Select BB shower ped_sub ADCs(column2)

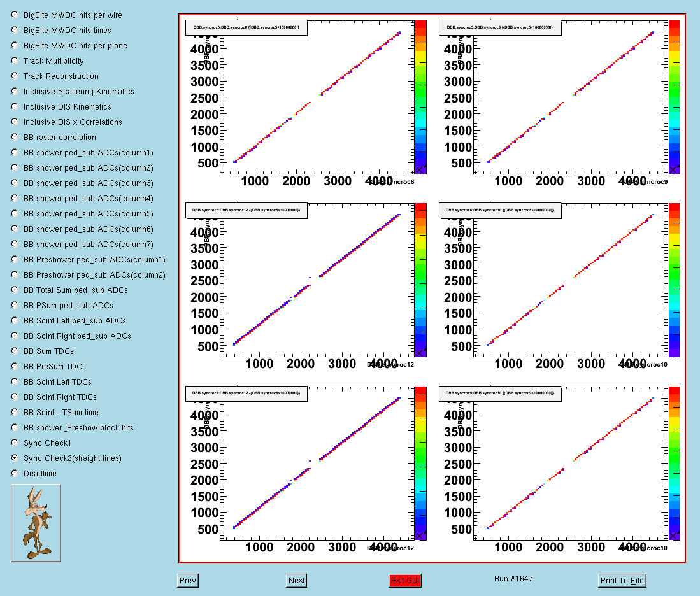(15, 167)
